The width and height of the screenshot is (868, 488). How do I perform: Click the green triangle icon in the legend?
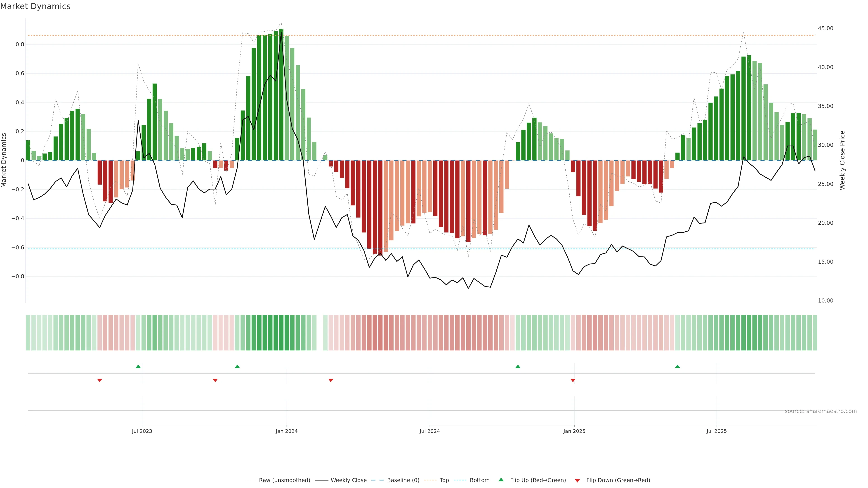click(501, 480)
